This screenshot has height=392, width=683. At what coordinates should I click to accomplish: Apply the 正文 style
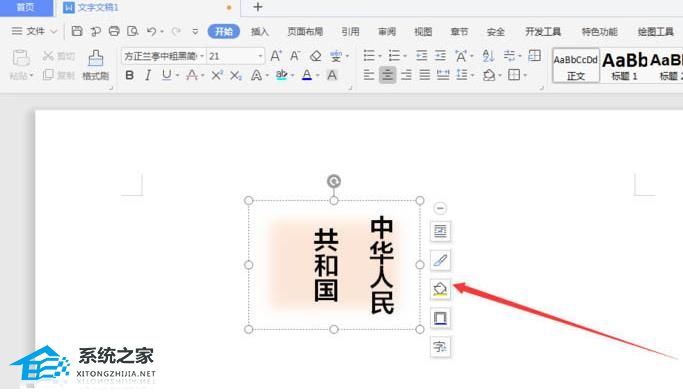(x=575, y=66)
